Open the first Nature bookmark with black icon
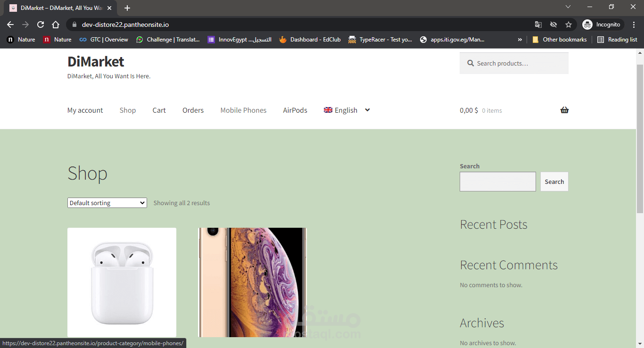Image resolution: width=644 pixels, height=348 pixels. (x=21, y=40)
